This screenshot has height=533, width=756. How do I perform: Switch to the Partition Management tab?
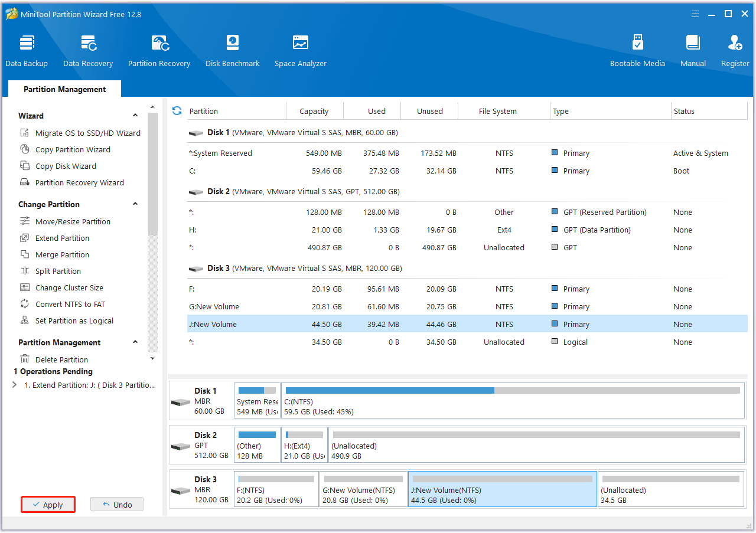point(65,89)
